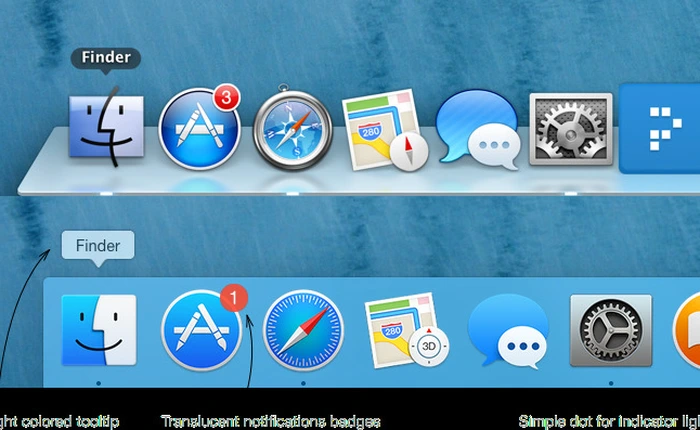Click the translucent red 1 notification badge
Screen dimensions: 700x430
234,297
